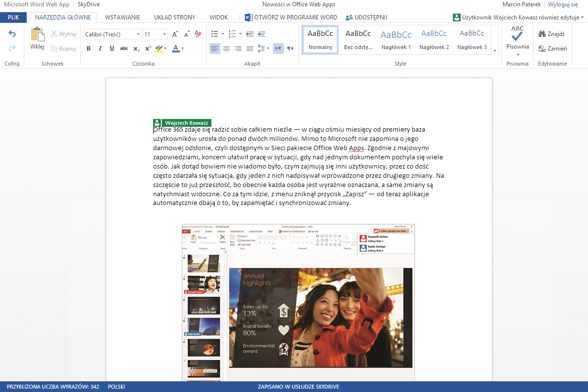The height and width of the screenshot is (392, 588).
Task: Increase font size with grow-font icon
Action: (x=175, y=34)
